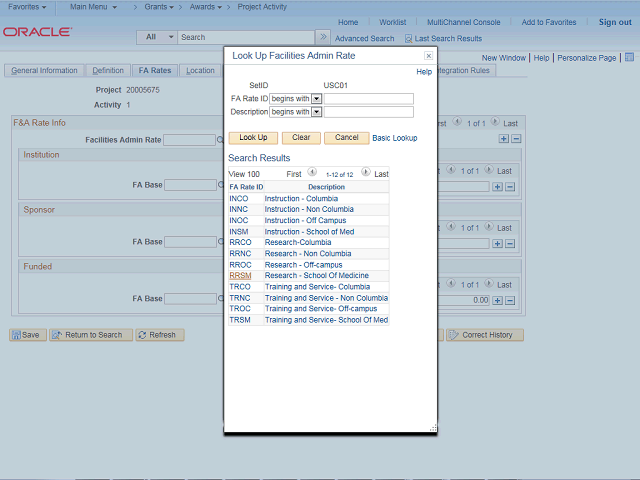Click the search go arrow button
The width and height of the screenshot is (640, 480).
point(323,37)
